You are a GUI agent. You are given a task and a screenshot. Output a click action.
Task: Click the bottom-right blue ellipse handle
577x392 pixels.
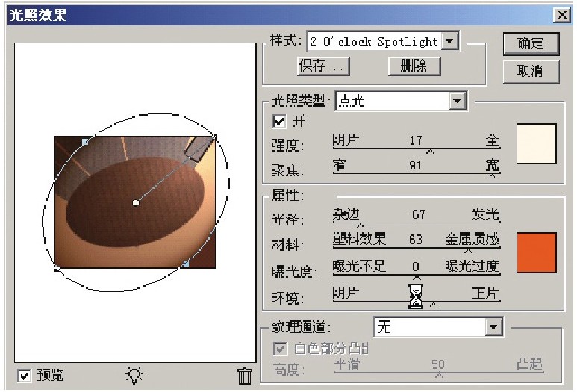click(x=186, y=263)
